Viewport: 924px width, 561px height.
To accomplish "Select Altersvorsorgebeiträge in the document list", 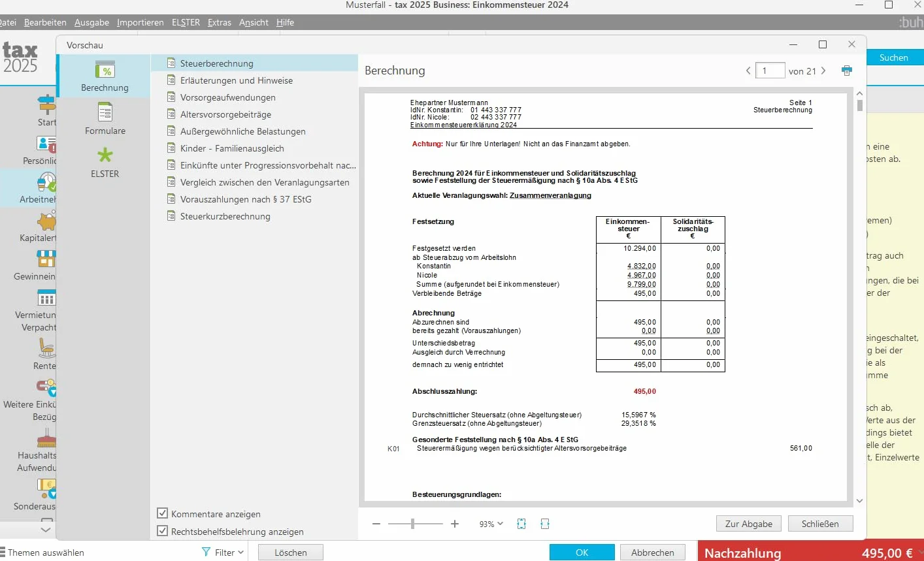I will tap(255, 114).
